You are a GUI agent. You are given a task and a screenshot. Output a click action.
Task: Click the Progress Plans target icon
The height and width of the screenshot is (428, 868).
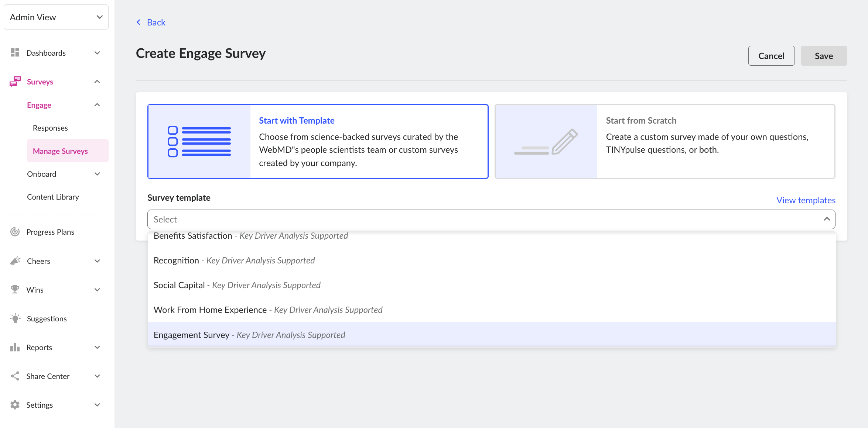(15, 232)
